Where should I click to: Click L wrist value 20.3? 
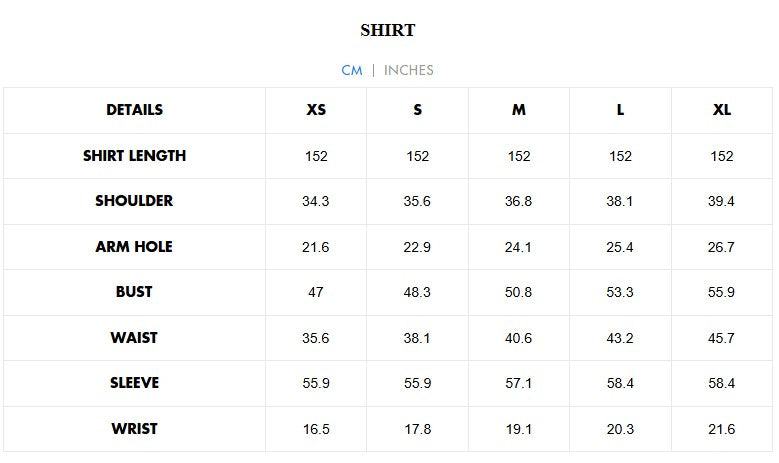tap(620, 429)
